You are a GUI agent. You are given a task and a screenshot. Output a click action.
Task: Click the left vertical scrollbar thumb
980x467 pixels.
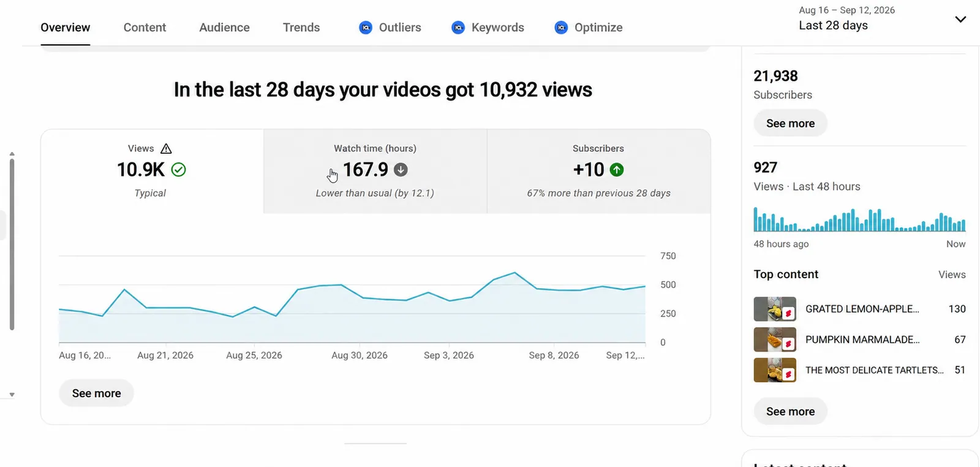12,245
